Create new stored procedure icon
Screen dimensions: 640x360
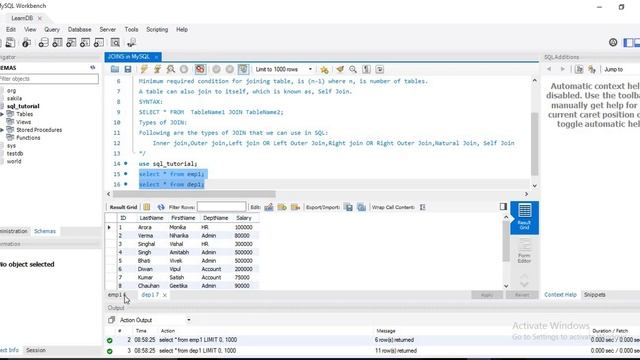click(x=85, y=42)
